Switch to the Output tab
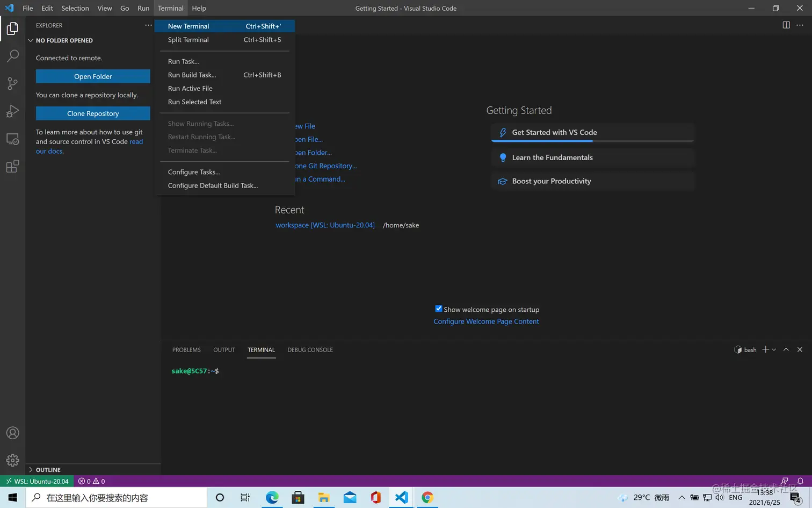This screenshot has width=812, height=508. point(224,350)
